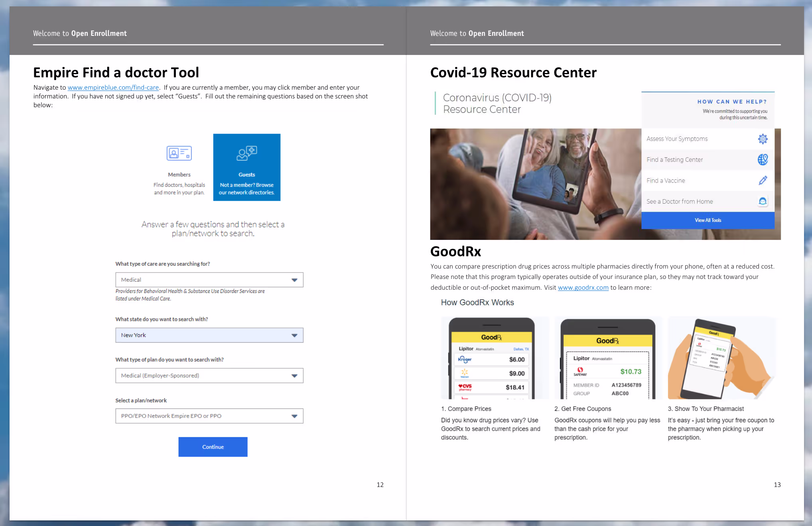Click the Safeway logo on coupon
The image size is (812, 526).
coord(580,372)
